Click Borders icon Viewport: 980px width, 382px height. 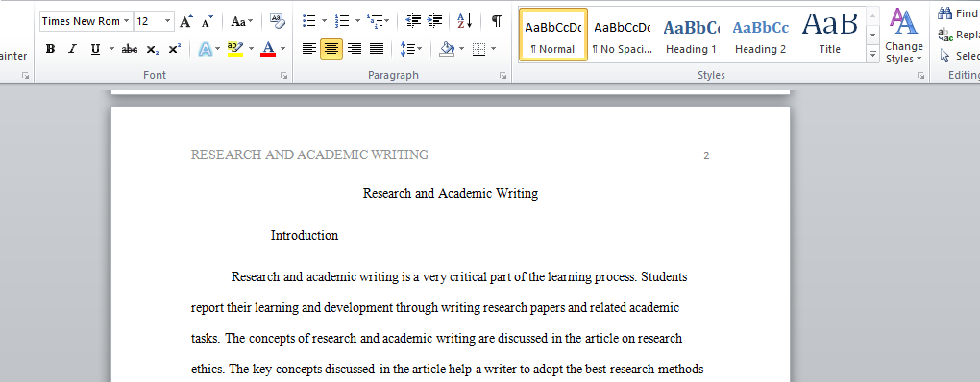click(x=479, y=49)
